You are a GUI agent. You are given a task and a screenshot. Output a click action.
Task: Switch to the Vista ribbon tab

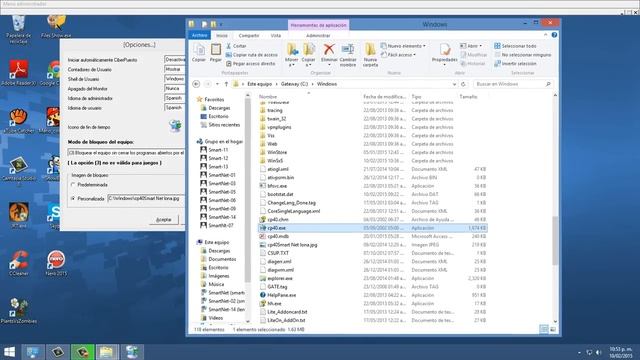[276, 36]
